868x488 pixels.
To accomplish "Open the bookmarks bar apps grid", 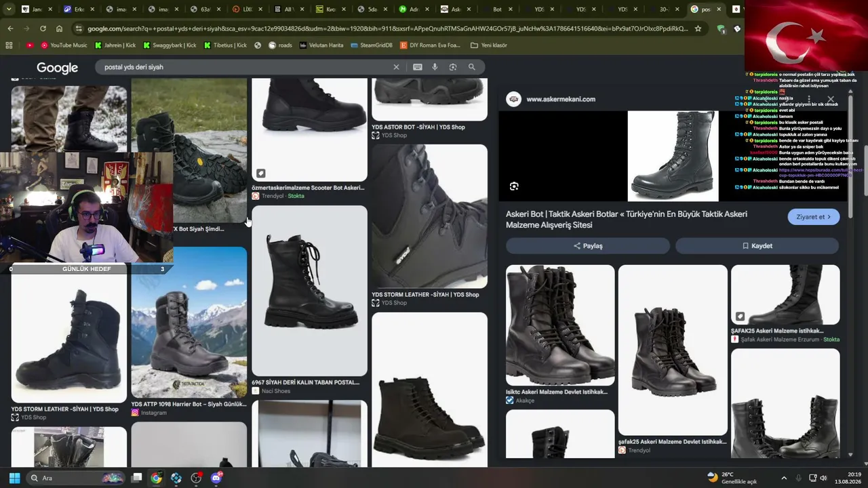I will click(x=9, y=45).
